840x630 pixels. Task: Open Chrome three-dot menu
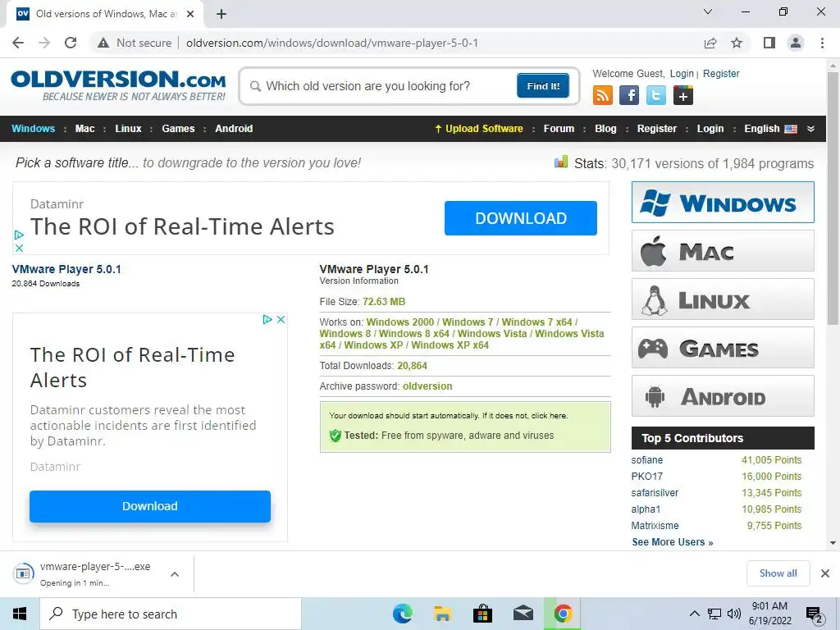pos(822,43)
